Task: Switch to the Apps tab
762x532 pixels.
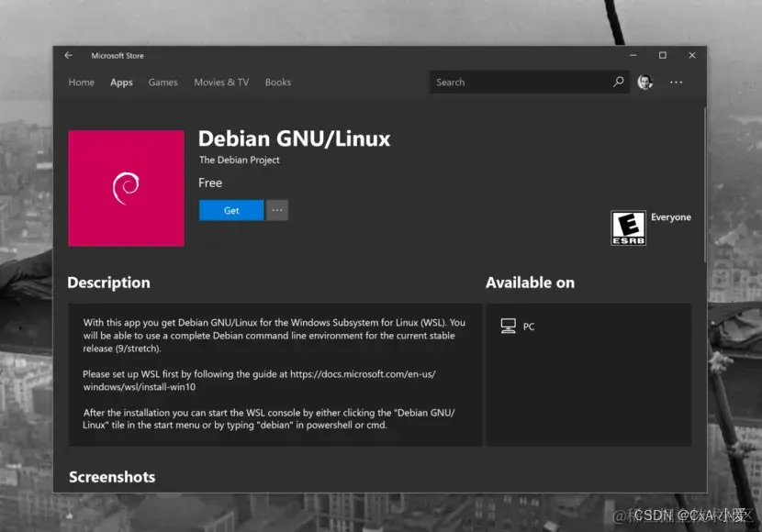Action: click(121, 83)
